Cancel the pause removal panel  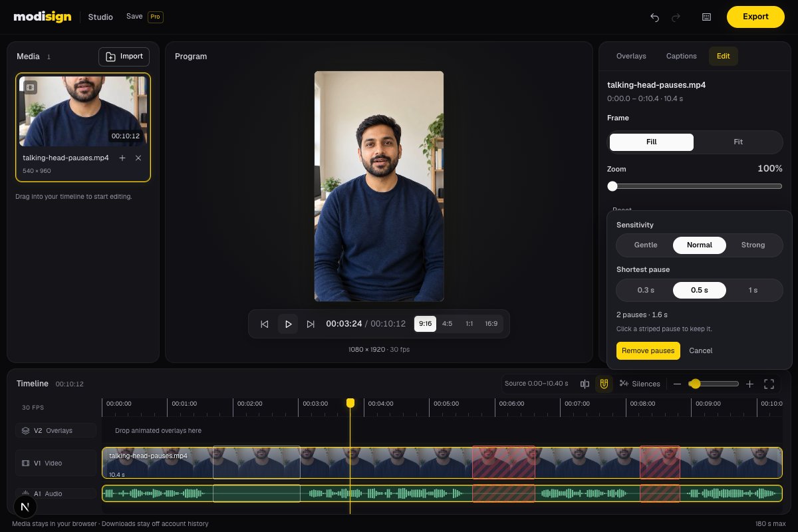[x=701, y=350]
